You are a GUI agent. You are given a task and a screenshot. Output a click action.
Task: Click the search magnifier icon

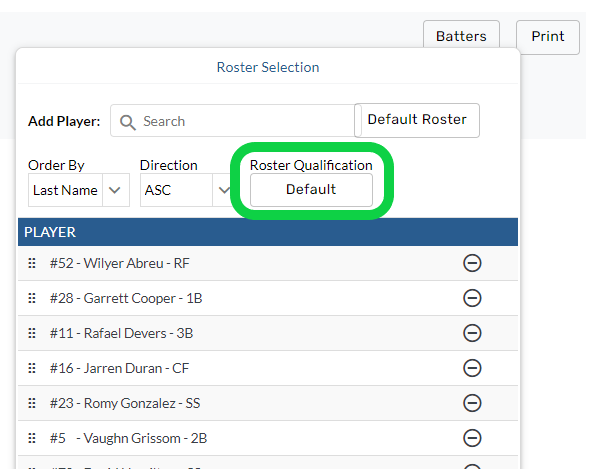tap(127, 123)
